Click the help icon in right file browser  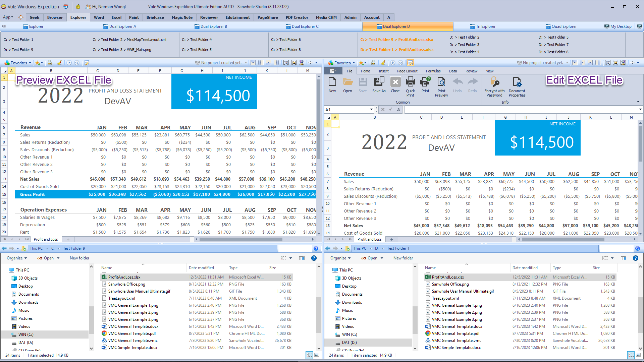click(635, 258)
